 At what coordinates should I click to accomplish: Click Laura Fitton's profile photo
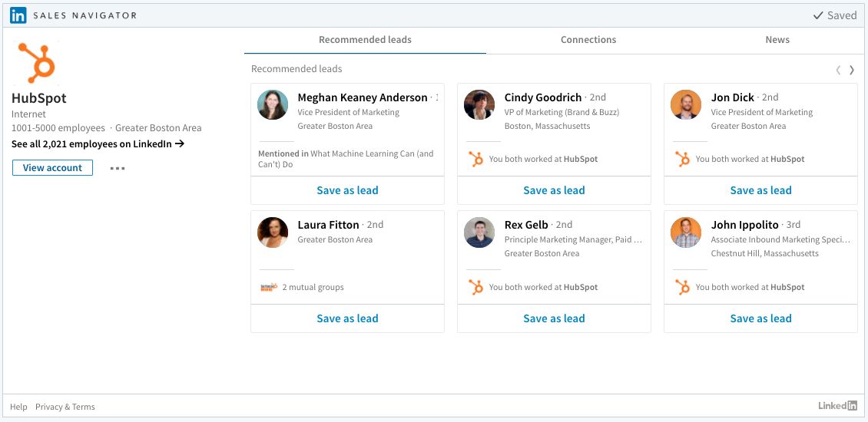[x=273, y=232]
